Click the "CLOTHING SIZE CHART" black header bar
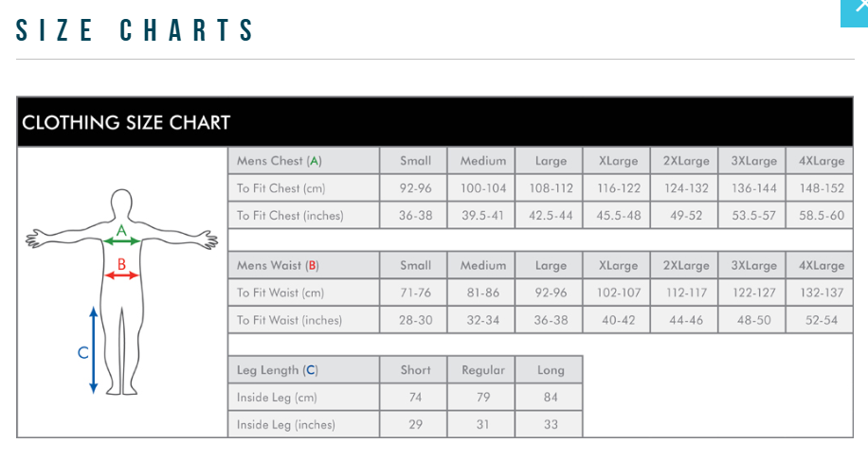The width and height of the screenshot is (868, 461). point(435,122)
